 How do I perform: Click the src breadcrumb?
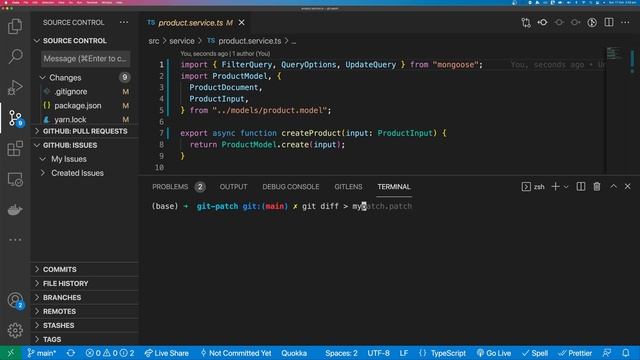[x=153, y=41]
